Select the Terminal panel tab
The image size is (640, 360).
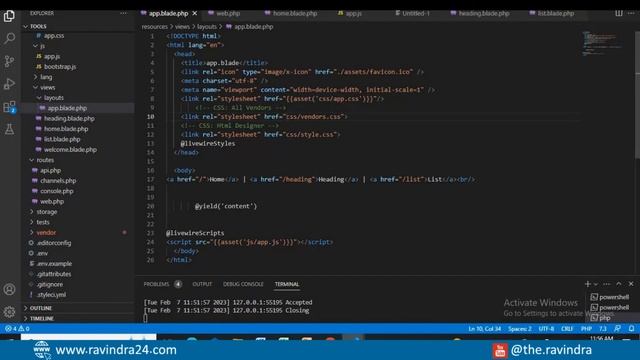[287, 284]
